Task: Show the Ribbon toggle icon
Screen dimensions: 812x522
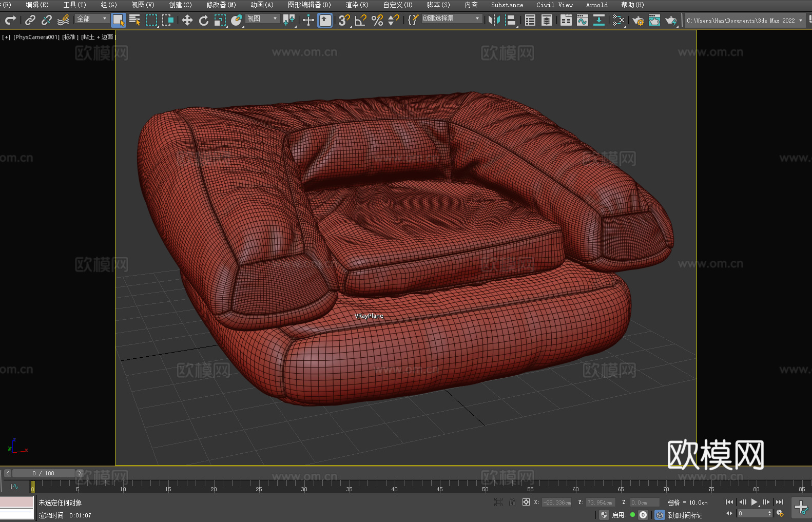Action: click(566, 20)
